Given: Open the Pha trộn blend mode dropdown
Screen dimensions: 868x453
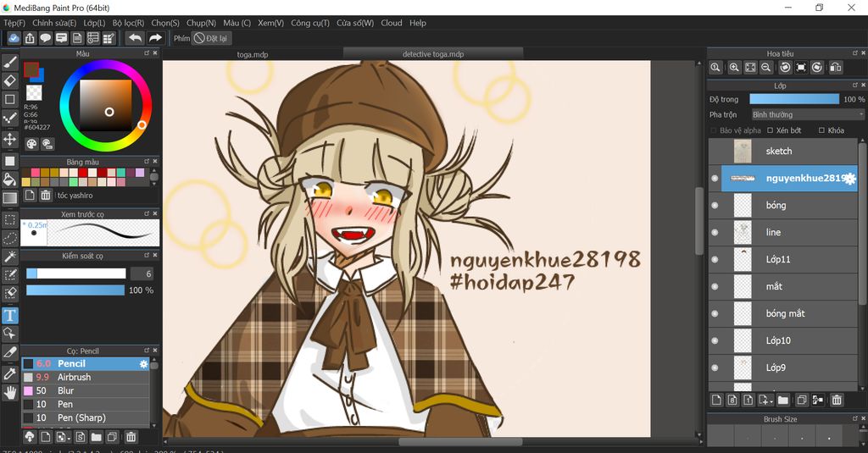Looking at the screenshot, I should [x=807, y=114].
